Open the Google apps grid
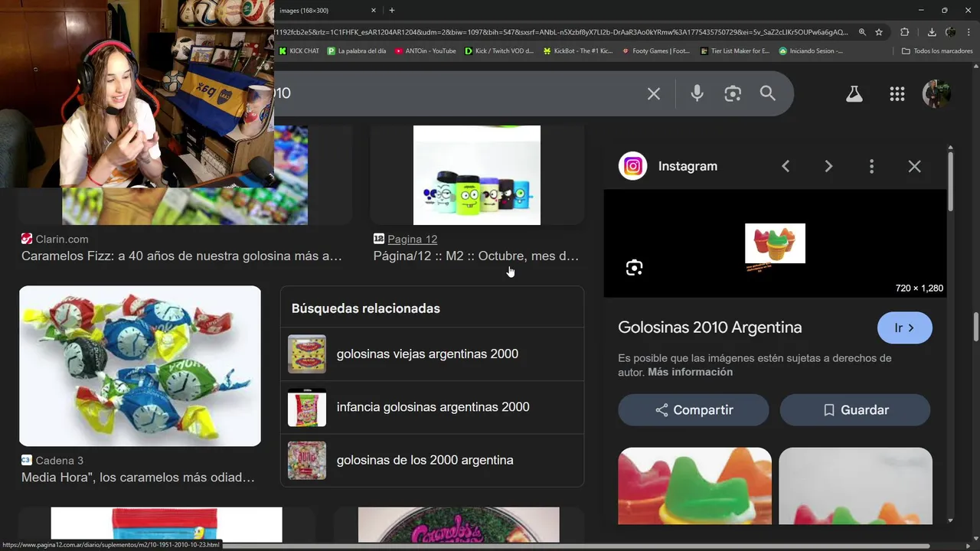 point(897,94)
